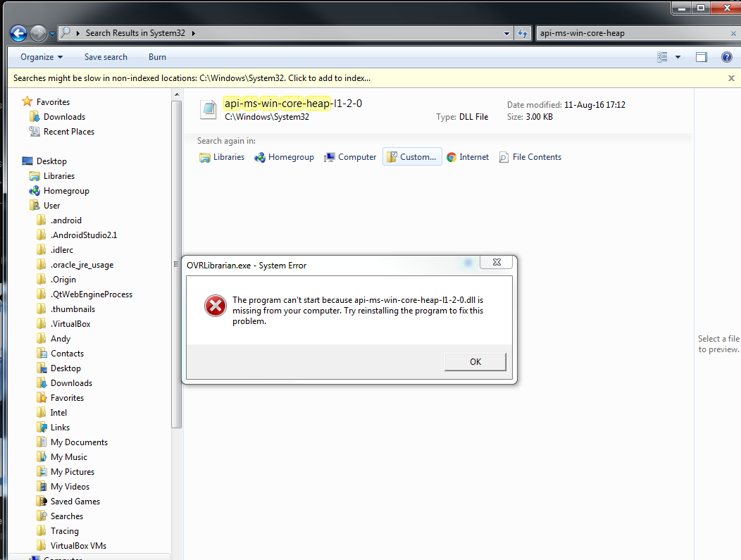
Task: Click the navigation pane vertical scrollbar
Action: [x=177, y=264]
